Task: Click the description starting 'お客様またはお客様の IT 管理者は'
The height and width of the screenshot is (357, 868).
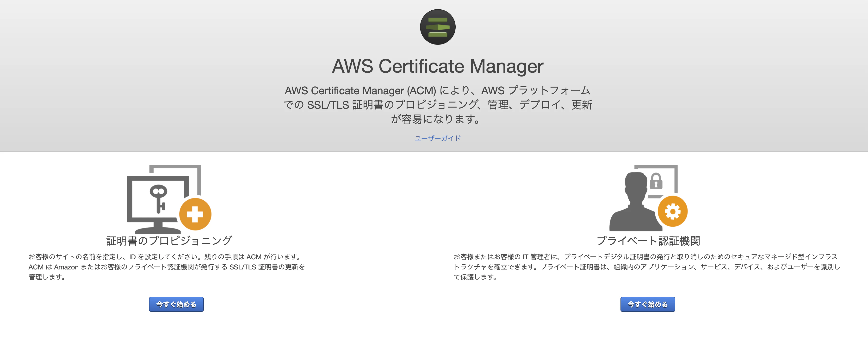Action: coord(647,267)
